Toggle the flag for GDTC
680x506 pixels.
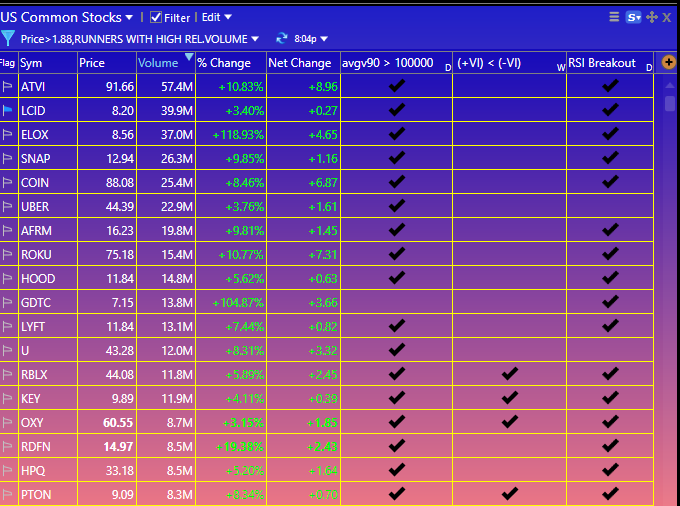[x=7, y=303]
